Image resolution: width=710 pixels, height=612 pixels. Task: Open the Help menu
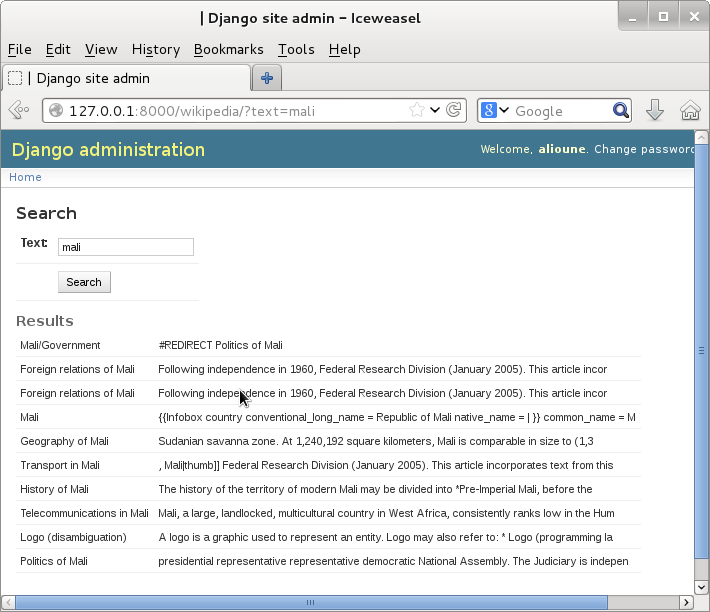[345, 49]
